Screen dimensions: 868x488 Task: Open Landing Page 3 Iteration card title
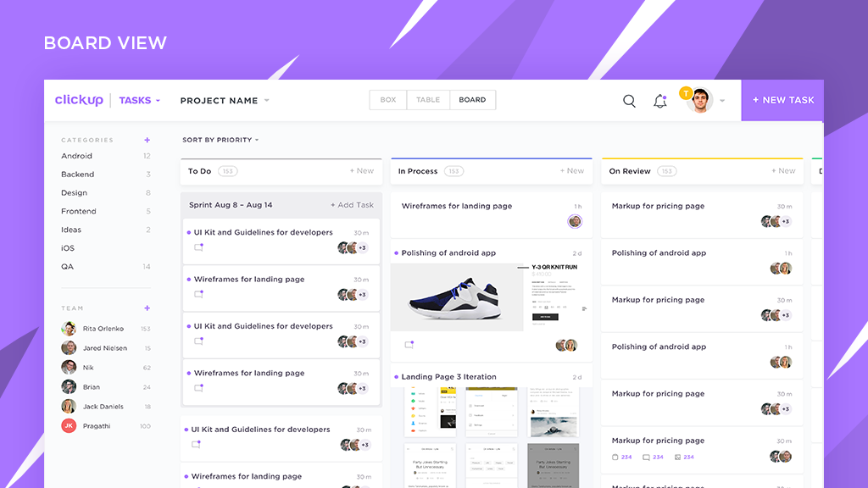pyautogui.click(x=448, y=377)
